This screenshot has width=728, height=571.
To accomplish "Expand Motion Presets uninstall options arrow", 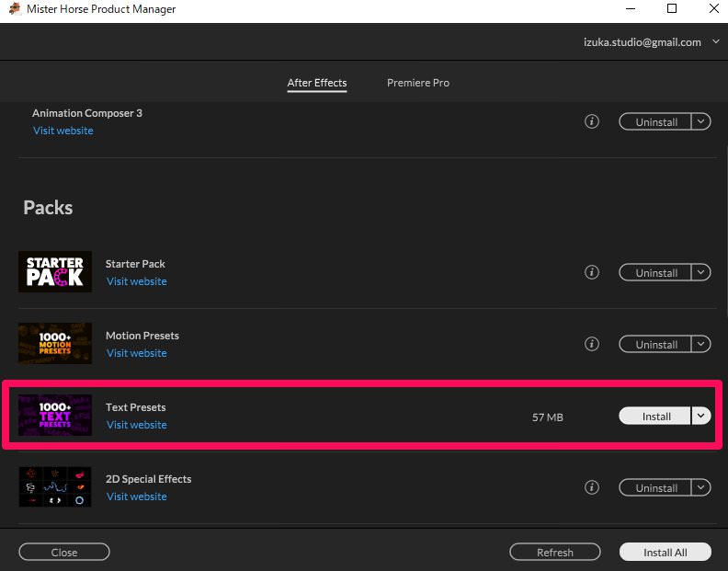I will pyautogui.click(x=701, y=344).
